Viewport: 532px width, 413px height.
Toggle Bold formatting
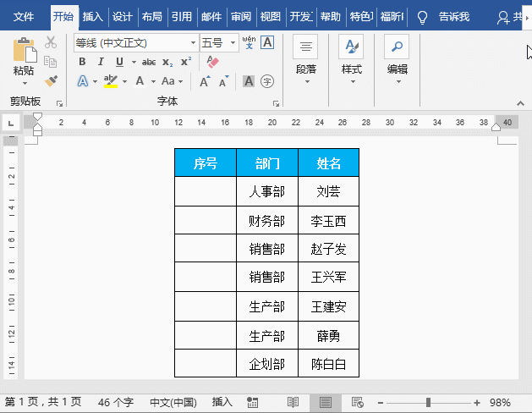(82, 62)
